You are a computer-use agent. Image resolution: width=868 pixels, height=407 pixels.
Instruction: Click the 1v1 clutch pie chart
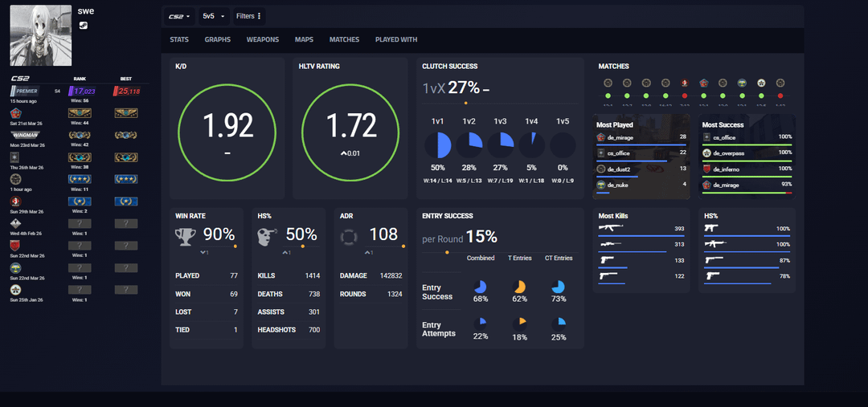point(438,146)
